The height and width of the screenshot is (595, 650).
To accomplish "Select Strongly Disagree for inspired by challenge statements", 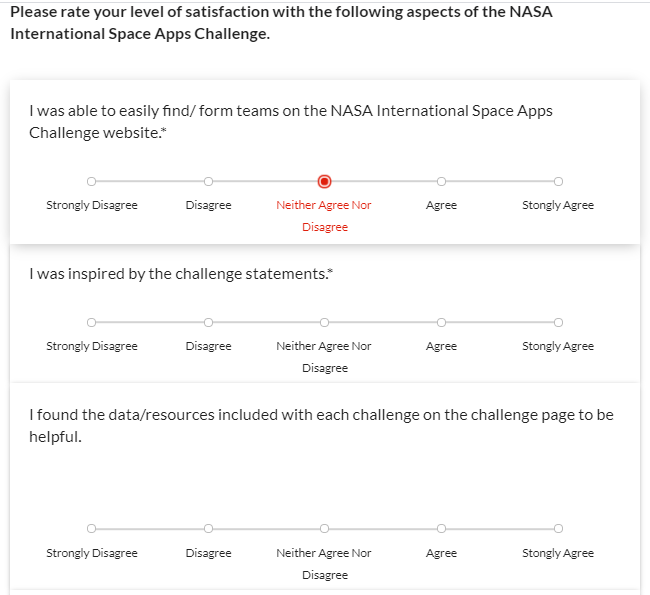I will [91, 323].
